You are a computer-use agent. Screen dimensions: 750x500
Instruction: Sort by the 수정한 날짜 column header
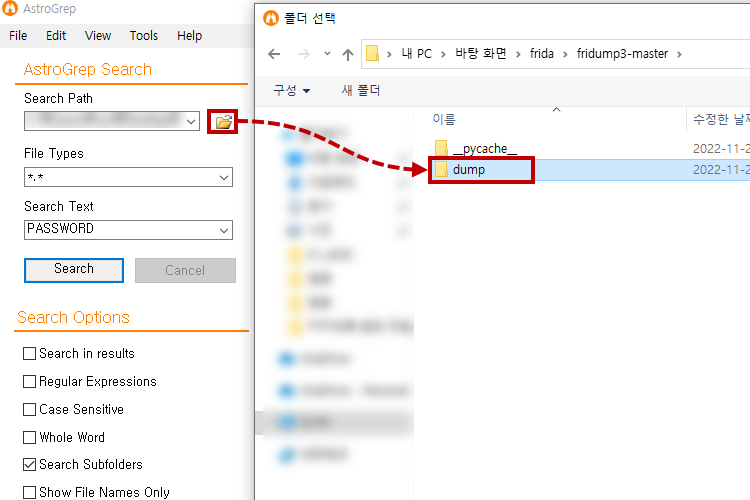[721, 119]
